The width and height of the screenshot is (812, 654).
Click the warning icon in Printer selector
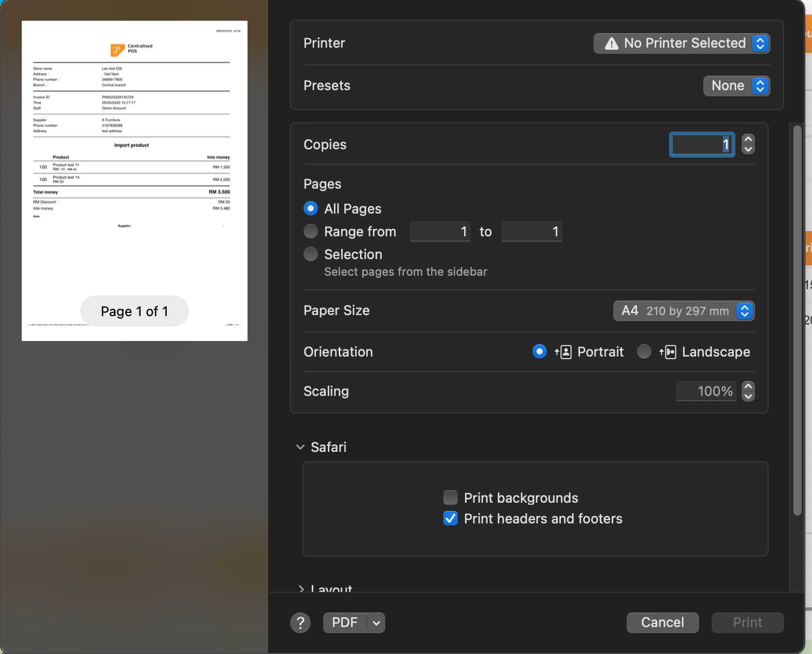[x=612, y=44]
